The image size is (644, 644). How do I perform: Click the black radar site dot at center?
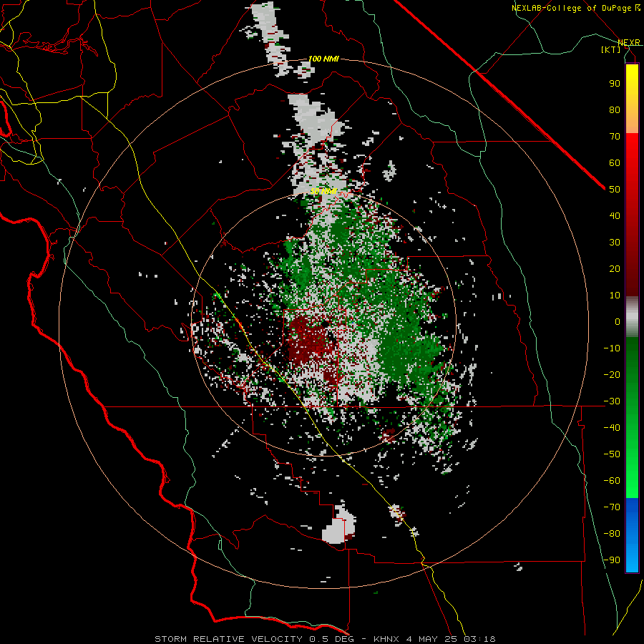pos(325,324)
